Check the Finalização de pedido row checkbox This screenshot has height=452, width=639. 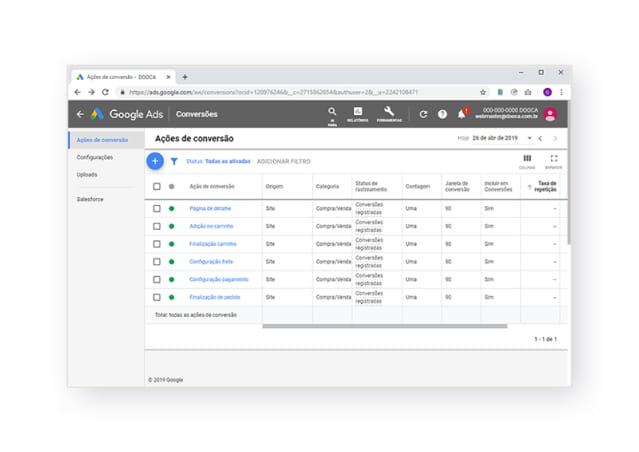[156, 297]
